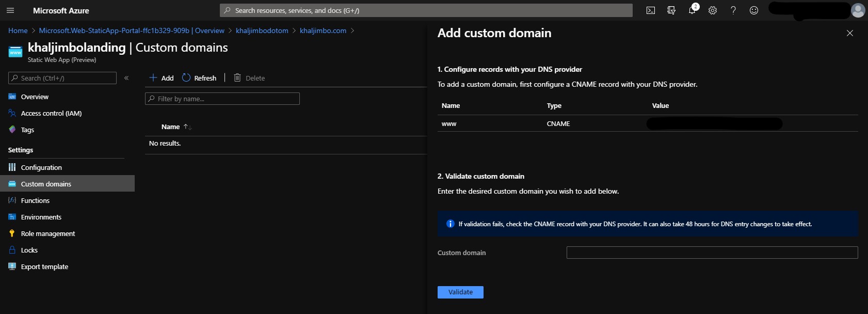Viewport: 868px width, 314px height.
Task: Click the Microsoft Azure logo text
Action: (61, 10)
